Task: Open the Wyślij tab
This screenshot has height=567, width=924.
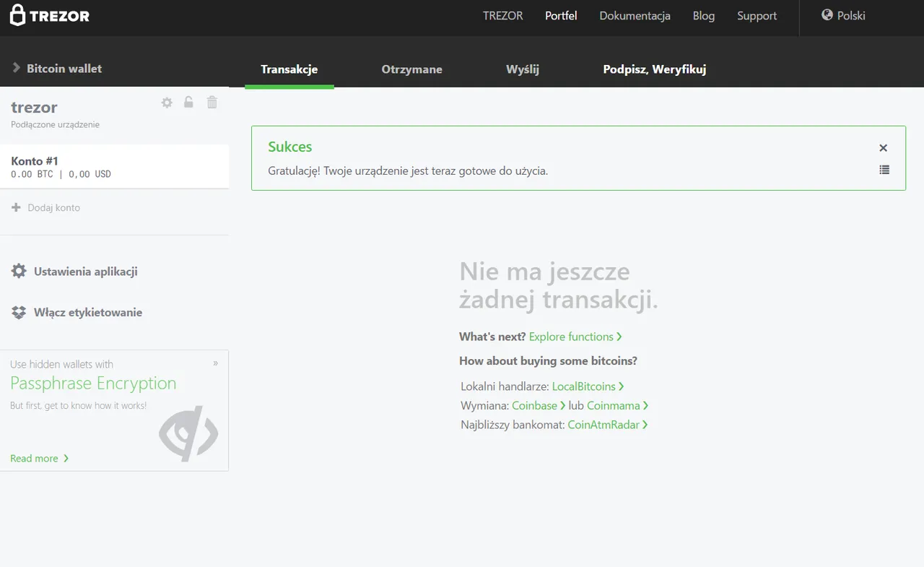Action: pos(523,69)
